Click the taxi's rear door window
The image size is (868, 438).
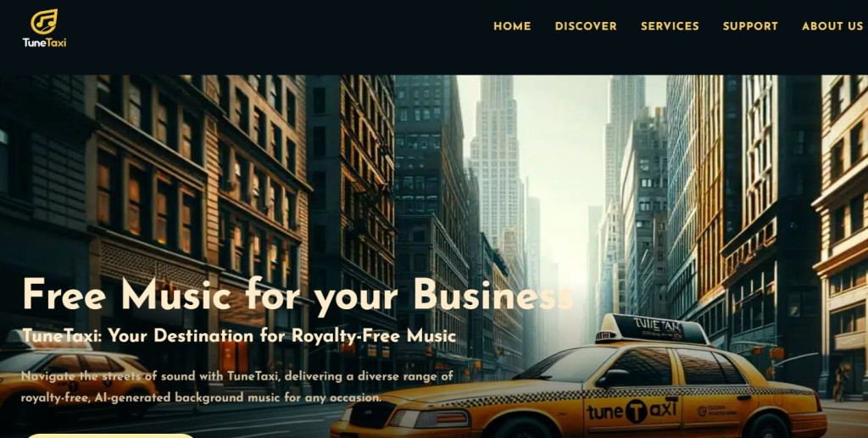point(709,367)
